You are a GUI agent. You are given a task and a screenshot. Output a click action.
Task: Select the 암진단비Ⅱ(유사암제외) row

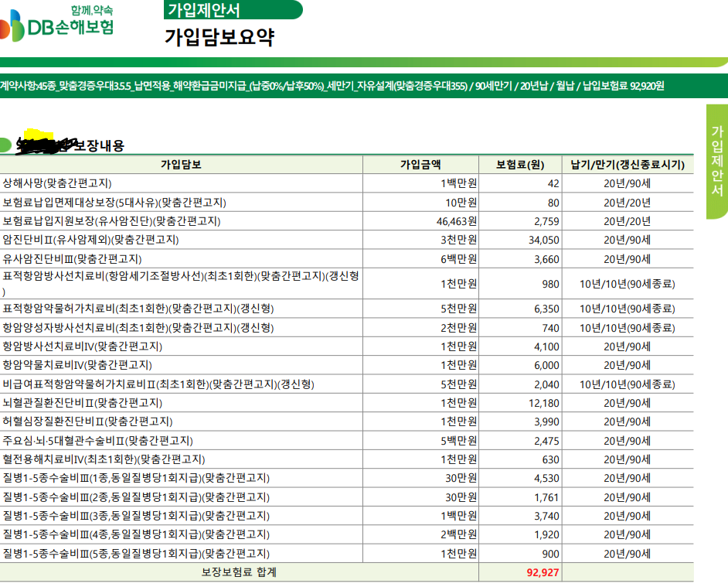pos(347,240)
